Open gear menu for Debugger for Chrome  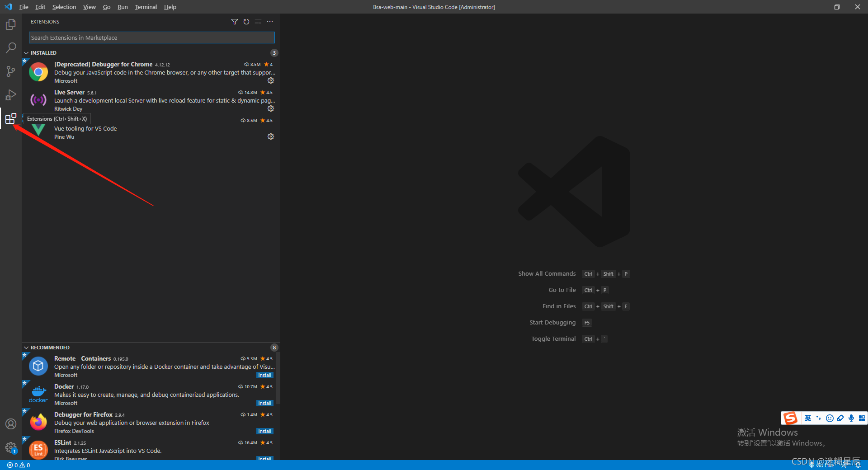click(271, 80)
